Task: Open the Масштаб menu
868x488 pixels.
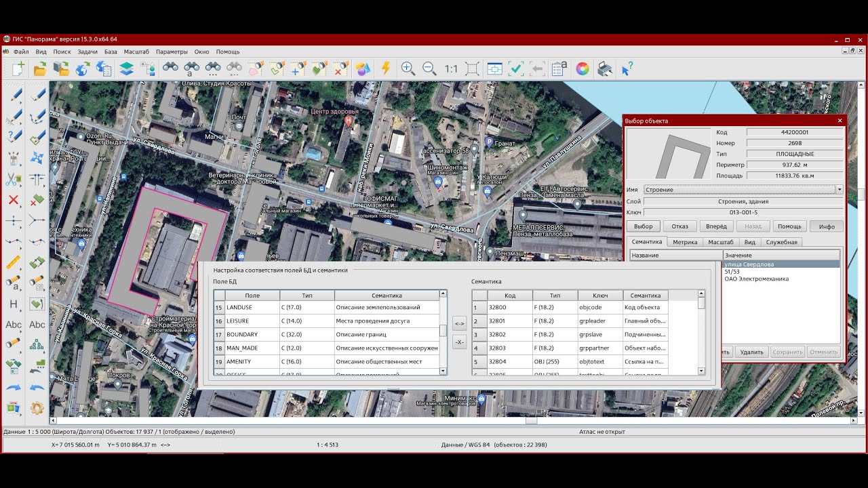Action: (136, 52)
